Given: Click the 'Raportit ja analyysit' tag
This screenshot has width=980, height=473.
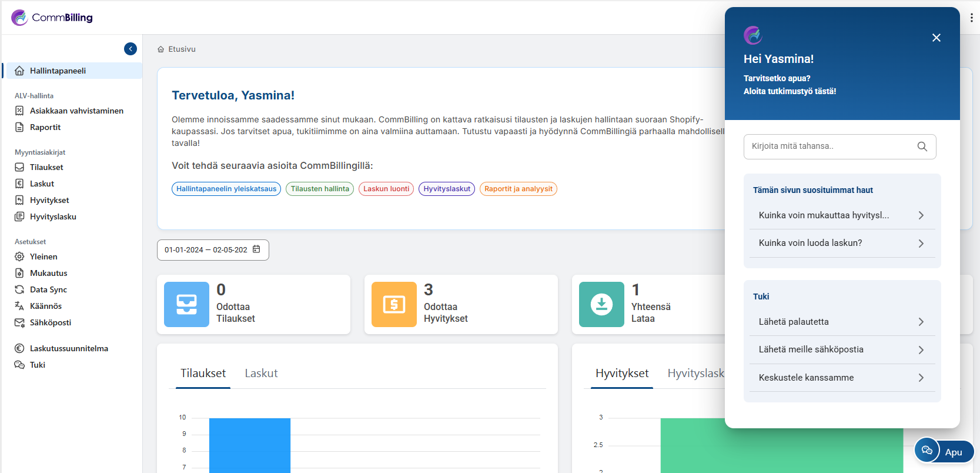Looking at the screenshot, I should click(518, 189).
